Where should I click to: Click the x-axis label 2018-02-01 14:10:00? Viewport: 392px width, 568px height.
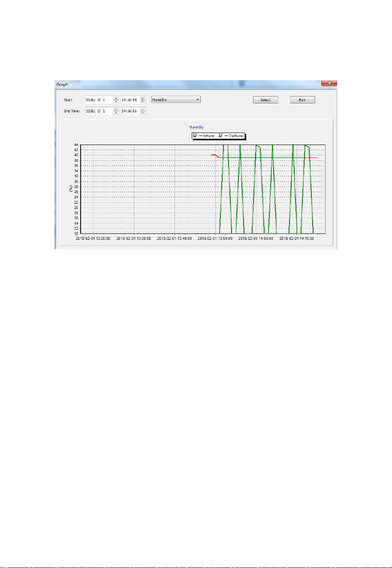297,238
